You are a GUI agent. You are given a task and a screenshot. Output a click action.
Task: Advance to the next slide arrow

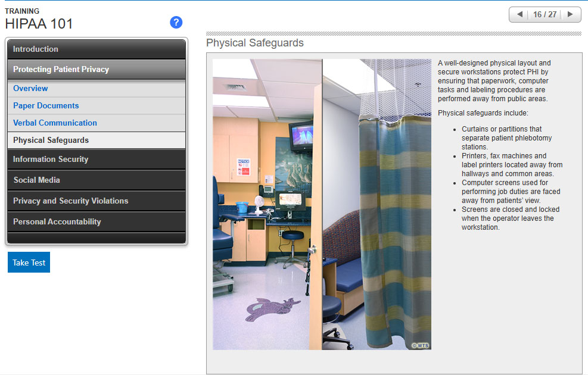coord(570,14)
